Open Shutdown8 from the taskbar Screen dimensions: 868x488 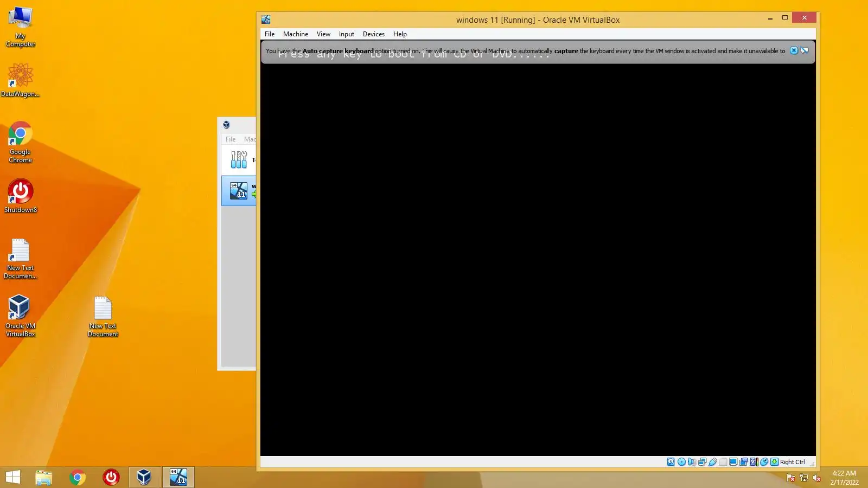(111, 477)
